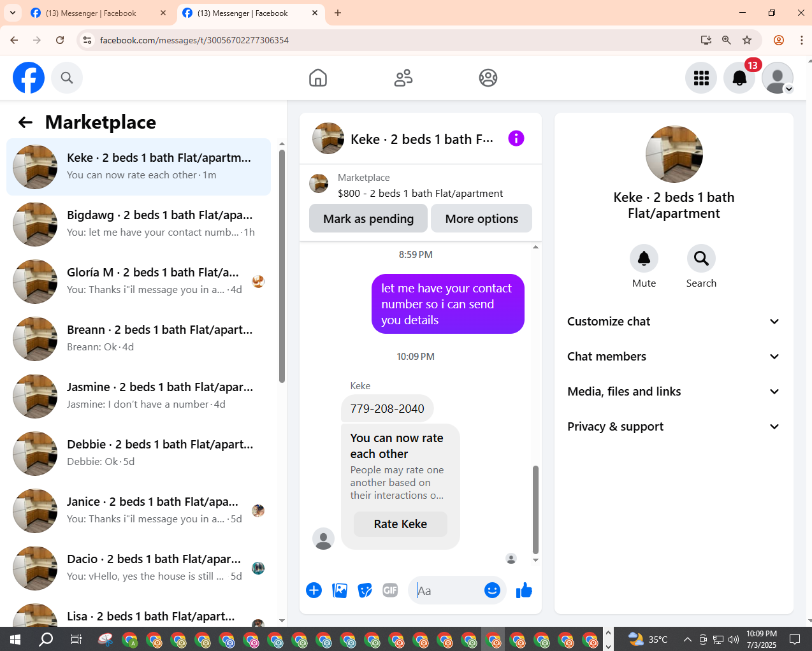Send a thumbs-up like

click(x=524, y=590)
